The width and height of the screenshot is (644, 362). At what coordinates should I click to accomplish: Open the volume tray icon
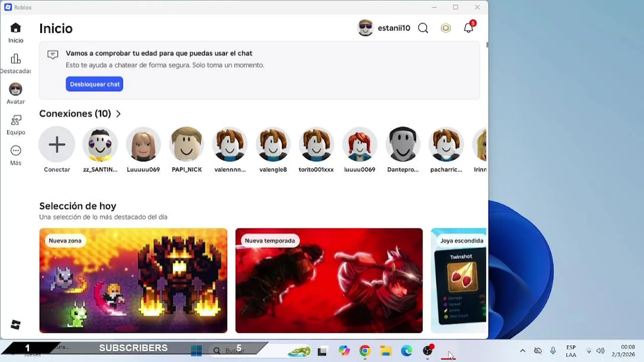click(600, 351)
